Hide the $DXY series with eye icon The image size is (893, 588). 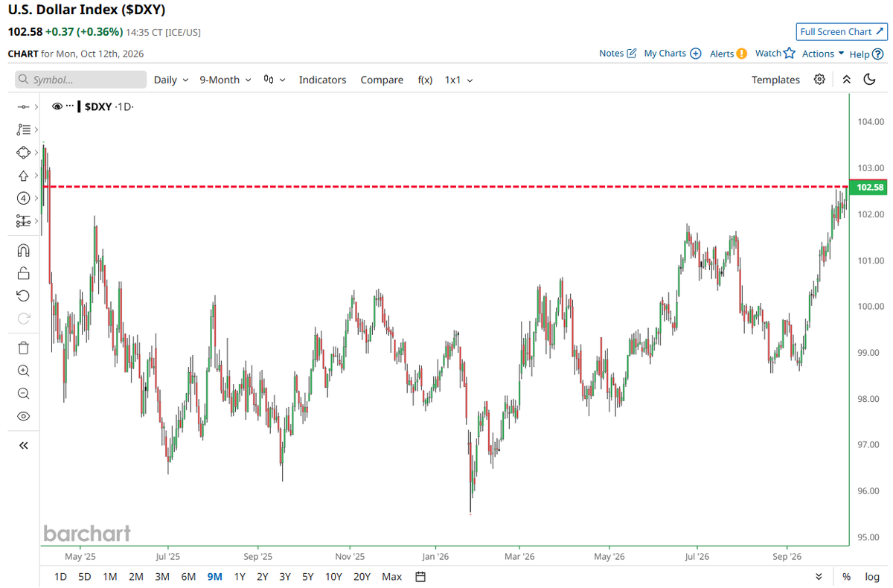(x=57, y=106)
